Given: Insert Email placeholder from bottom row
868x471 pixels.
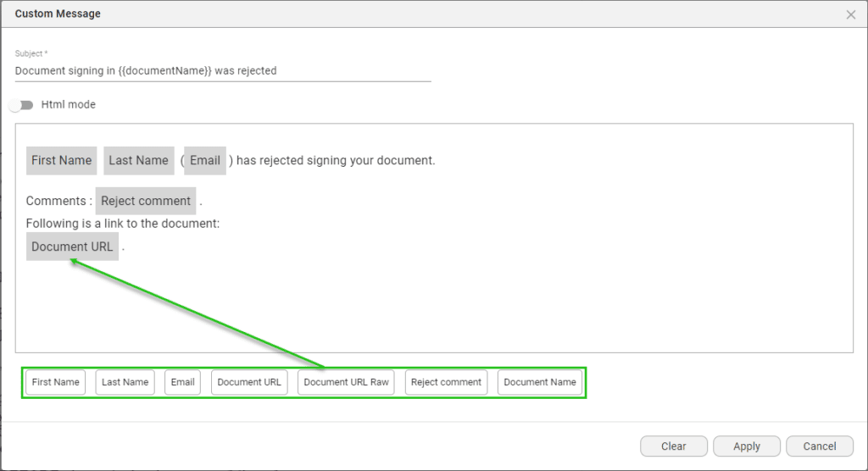Looking at the screenshot, I should pos(182,382).
